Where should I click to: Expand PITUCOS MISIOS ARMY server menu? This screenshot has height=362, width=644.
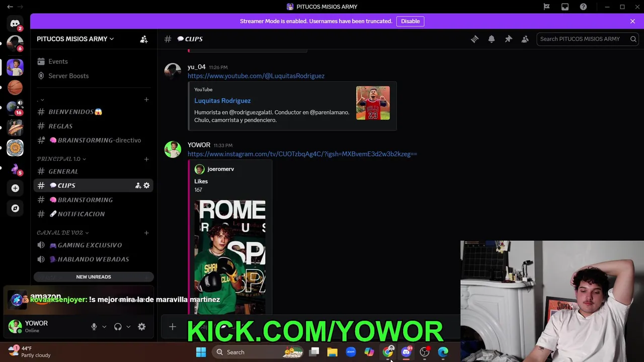coord(75,39)
